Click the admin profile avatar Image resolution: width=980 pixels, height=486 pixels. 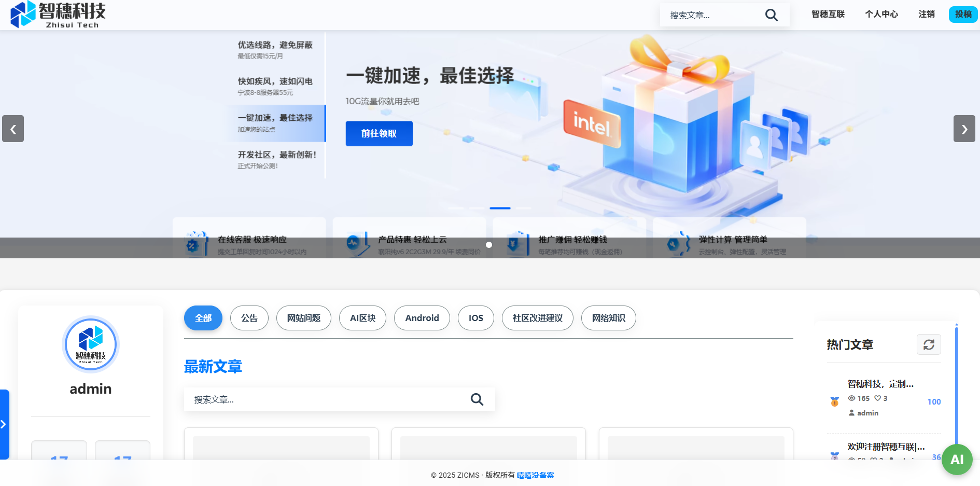coord(90,344)
